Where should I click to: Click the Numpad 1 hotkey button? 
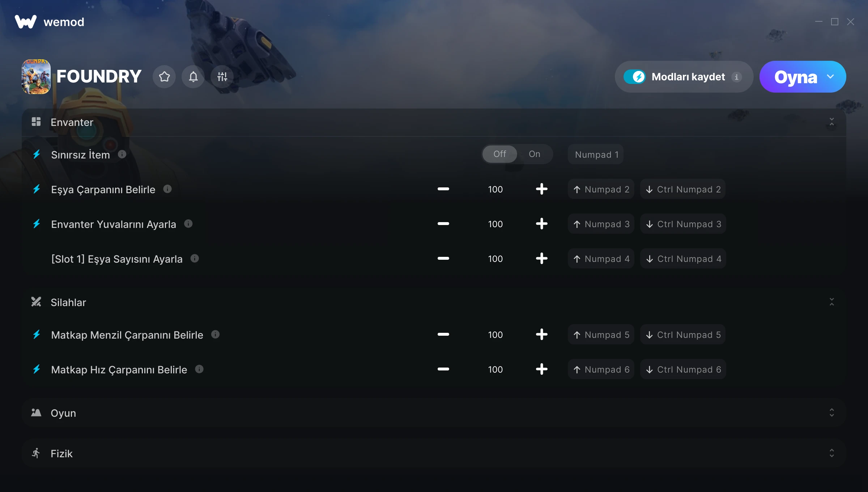click(596, 154)
